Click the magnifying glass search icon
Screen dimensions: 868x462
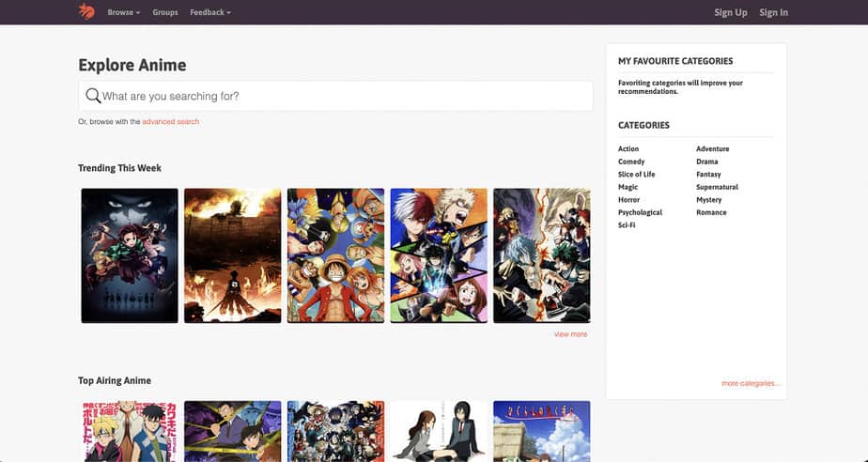93,96
